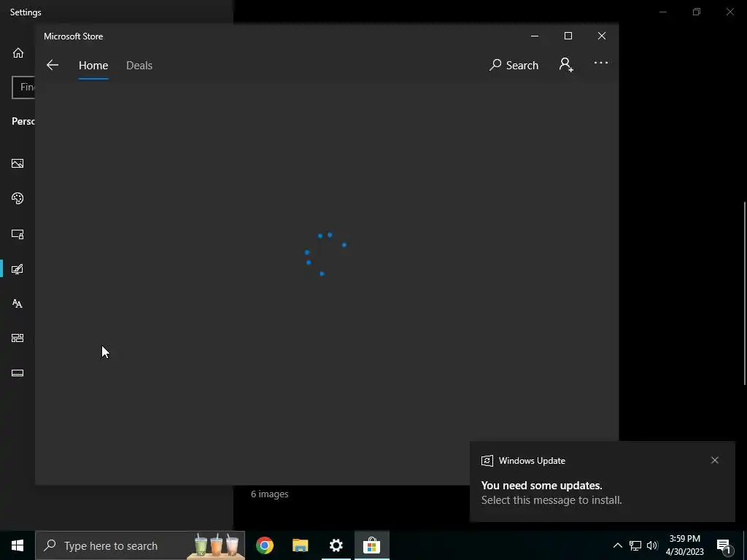Screen dimensions: 747x560
Task: Open Background settings icon in sidebar
Action: pyautogui.click(x=18, y=163)
